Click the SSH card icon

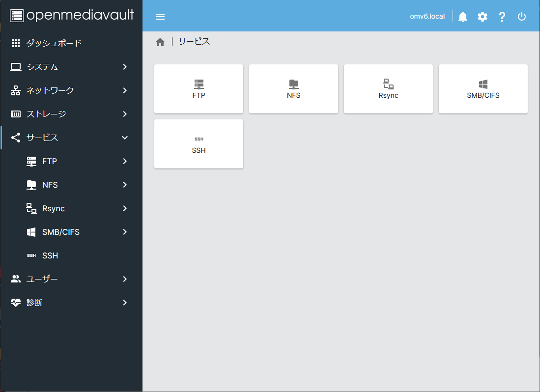[x=199, y=139]
